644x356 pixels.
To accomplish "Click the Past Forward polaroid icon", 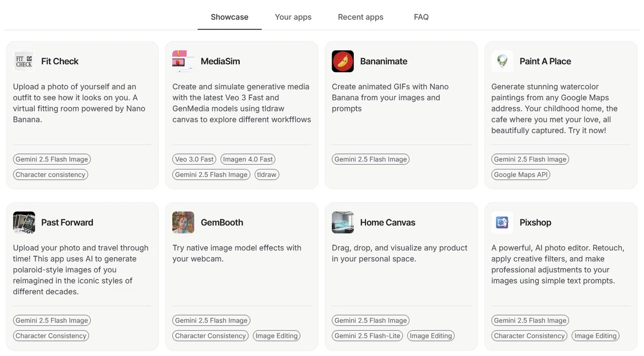I will (x=24, y=222).
